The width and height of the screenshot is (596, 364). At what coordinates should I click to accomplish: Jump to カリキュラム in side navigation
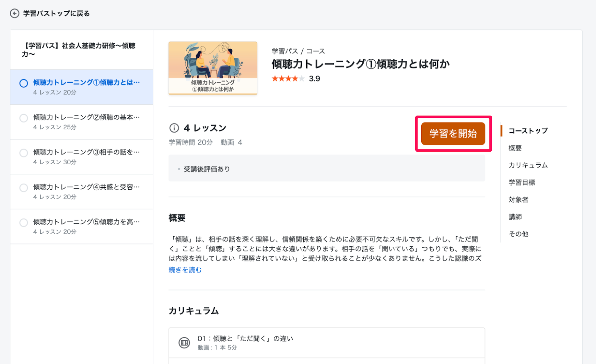528,165
